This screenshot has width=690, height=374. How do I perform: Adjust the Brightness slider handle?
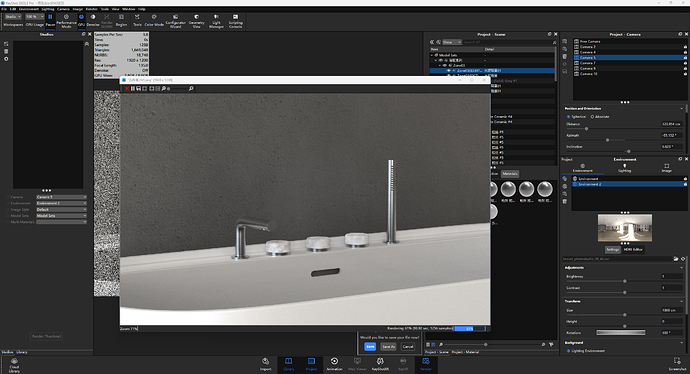(x=624, y=281)
